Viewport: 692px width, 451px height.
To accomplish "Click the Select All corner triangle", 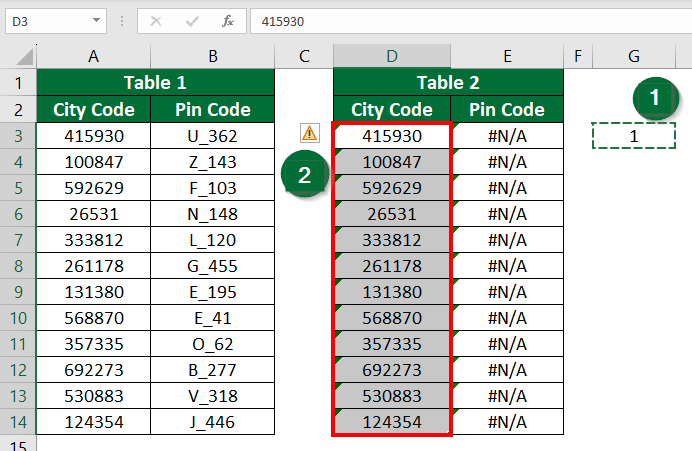I will [24, 57].
